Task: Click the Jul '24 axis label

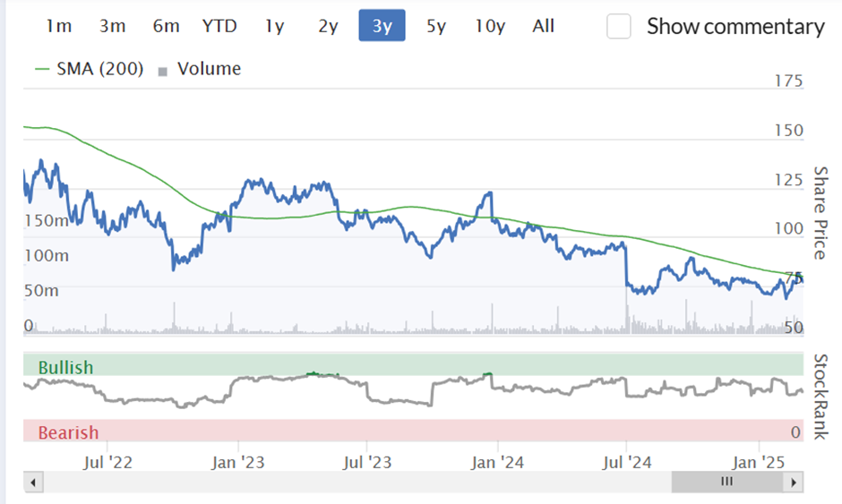Action: (x=627, y=462)
